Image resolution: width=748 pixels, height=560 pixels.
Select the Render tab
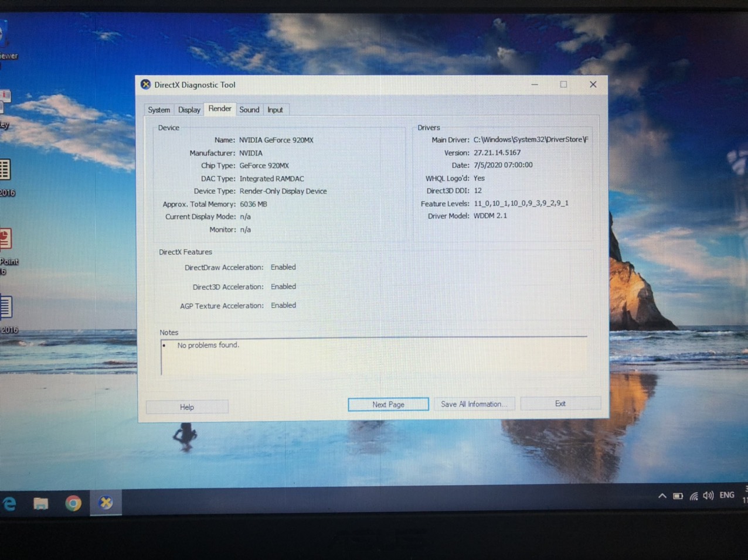click(x=220, y=108)
